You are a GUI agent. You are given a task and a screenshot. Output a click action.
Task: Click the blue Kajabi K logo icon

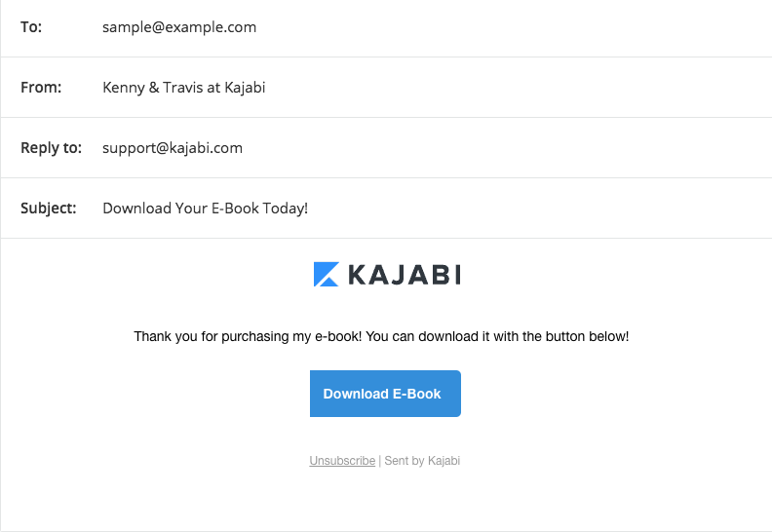click(x=326, y=274)
